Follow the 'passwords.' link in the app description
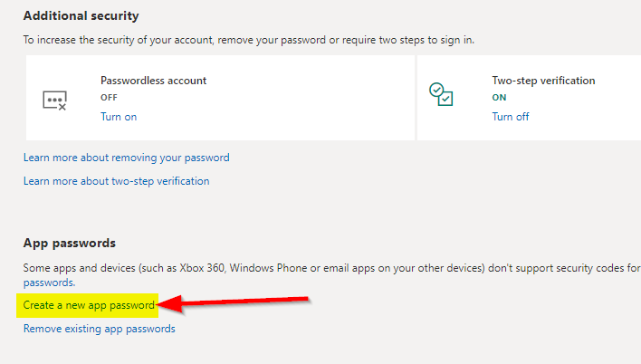Screen dimensions: 641x364 [49, 283]
